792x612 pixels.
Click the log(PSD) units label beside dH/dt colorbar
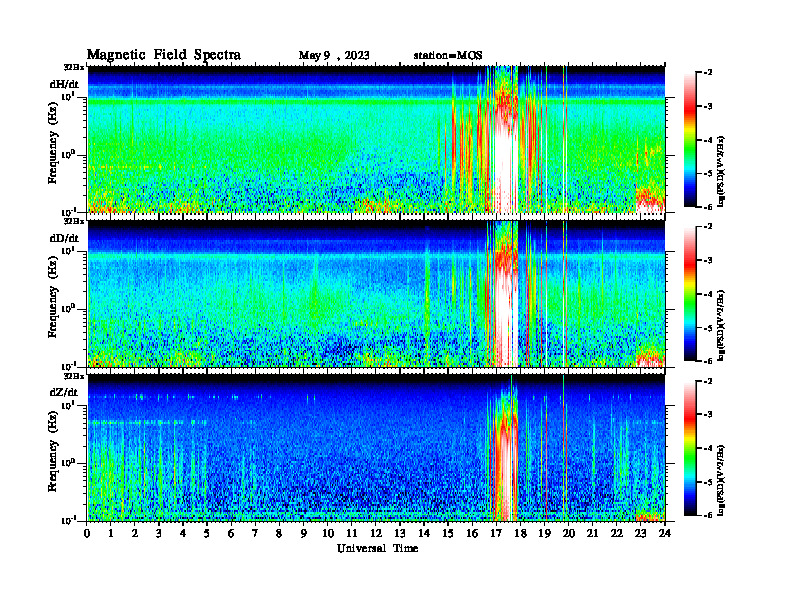pyautogui.click(x=722, y=171)
